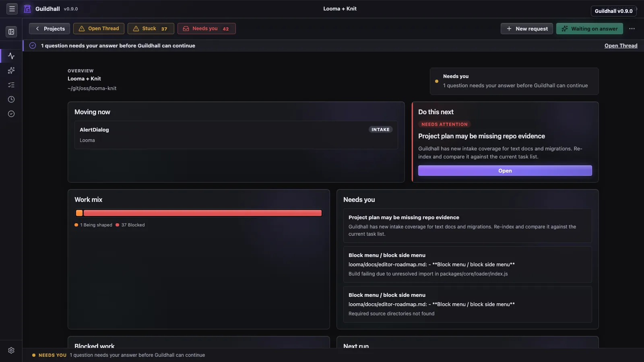Open the activity pulse sidebar icon
Screen dimensions: 644x362
(x=11, y=56)
